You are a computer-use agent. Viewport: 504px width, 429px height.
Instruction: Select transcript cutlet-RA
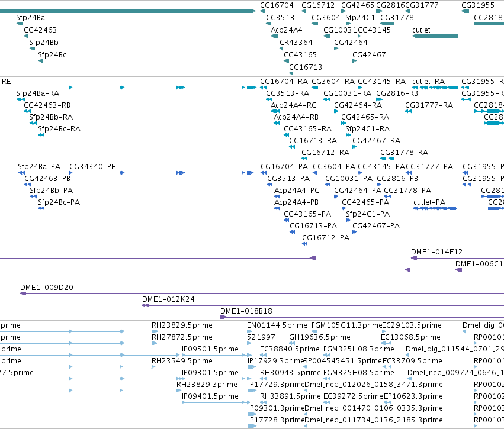[428, 82]
